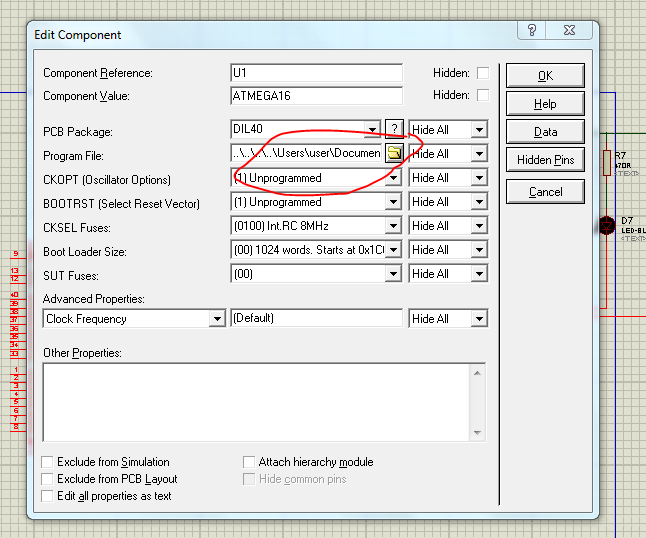Open Hide All dropdown for Clock Frequency

(479, 318)
